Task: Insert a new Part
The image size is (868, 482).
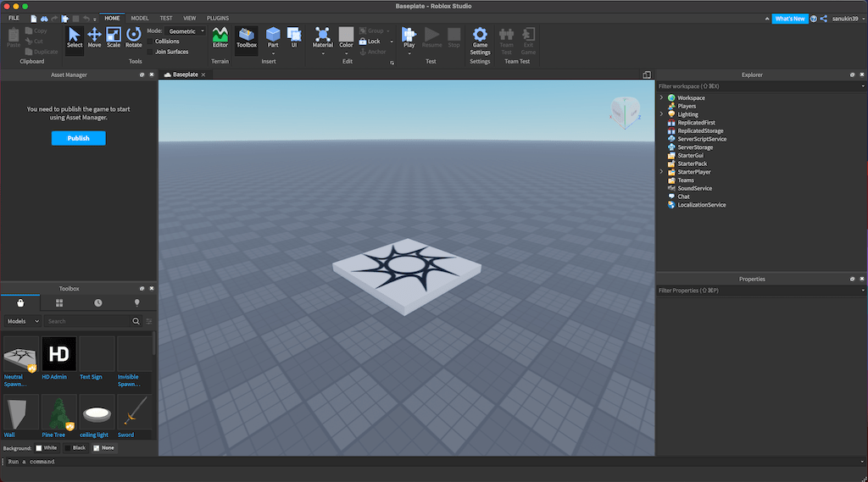Action: coord(273,37)
